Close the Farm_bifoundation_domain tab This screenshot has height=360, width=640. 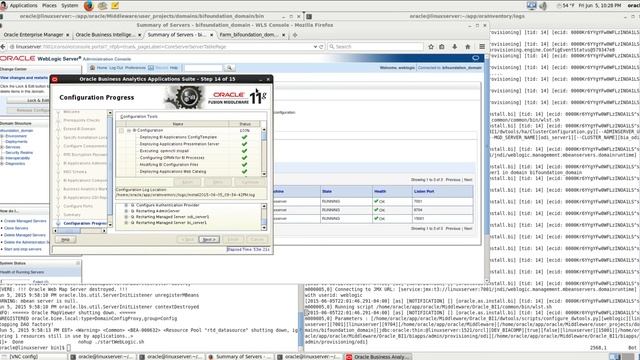[x=284, y=35]
